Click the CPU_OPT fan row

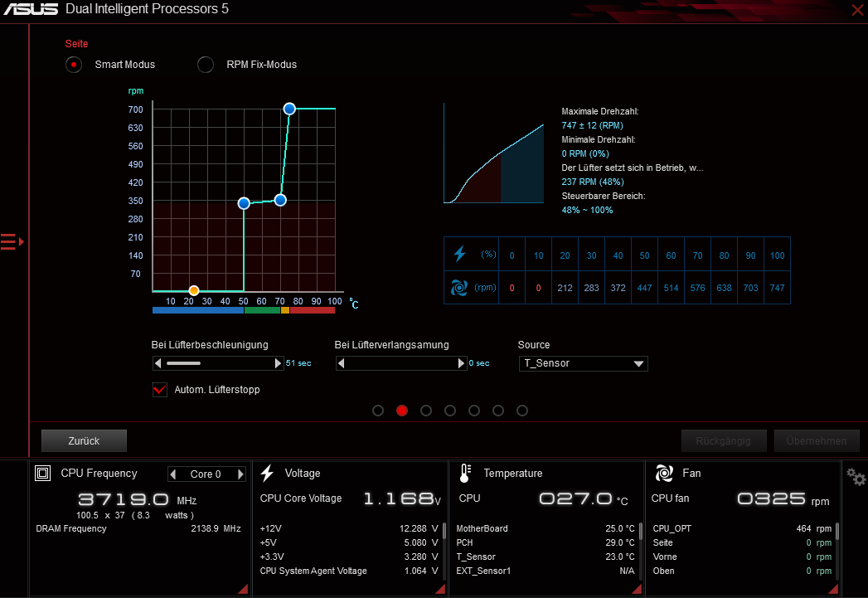click(742, 529)
